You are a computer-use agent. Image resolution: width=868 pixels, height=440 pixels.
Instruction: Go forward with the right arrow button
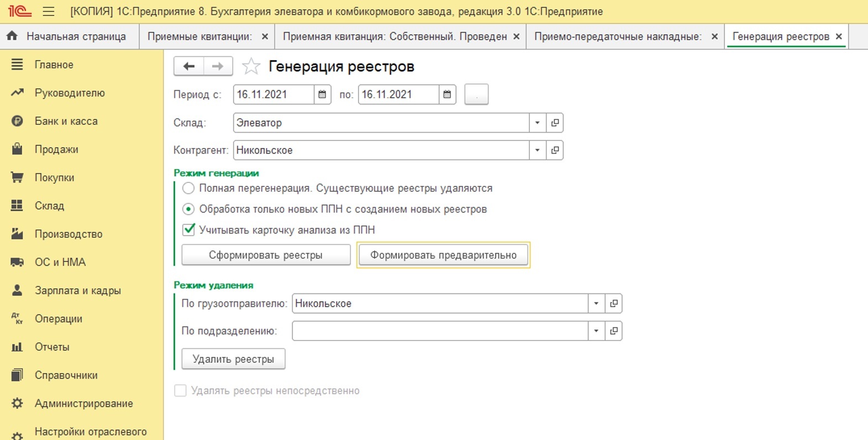click(218, 66)
